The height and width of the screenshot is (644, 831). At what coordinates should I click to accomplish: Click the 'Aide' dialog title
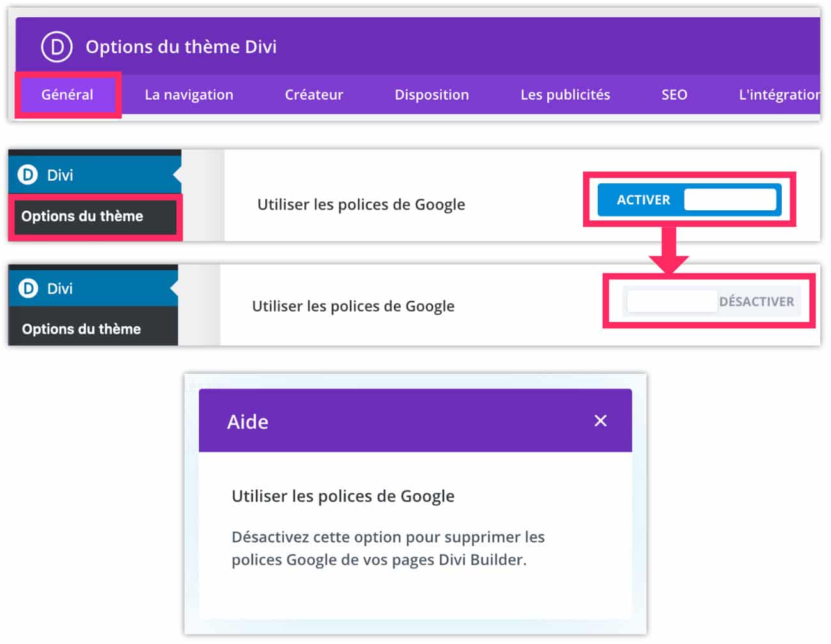pyautogui.click(x=247, y=422)
